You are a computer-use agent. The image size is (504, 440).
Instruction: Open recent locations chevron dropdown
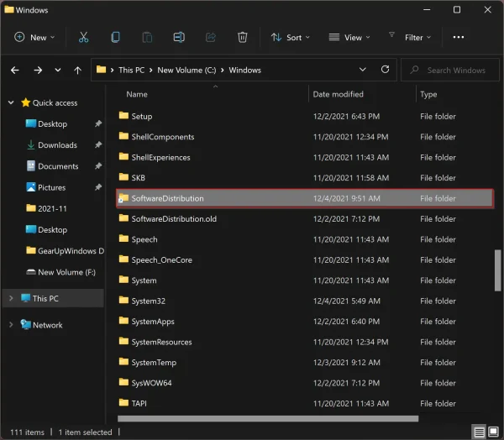pyautogui.click(x=58, y=70)
